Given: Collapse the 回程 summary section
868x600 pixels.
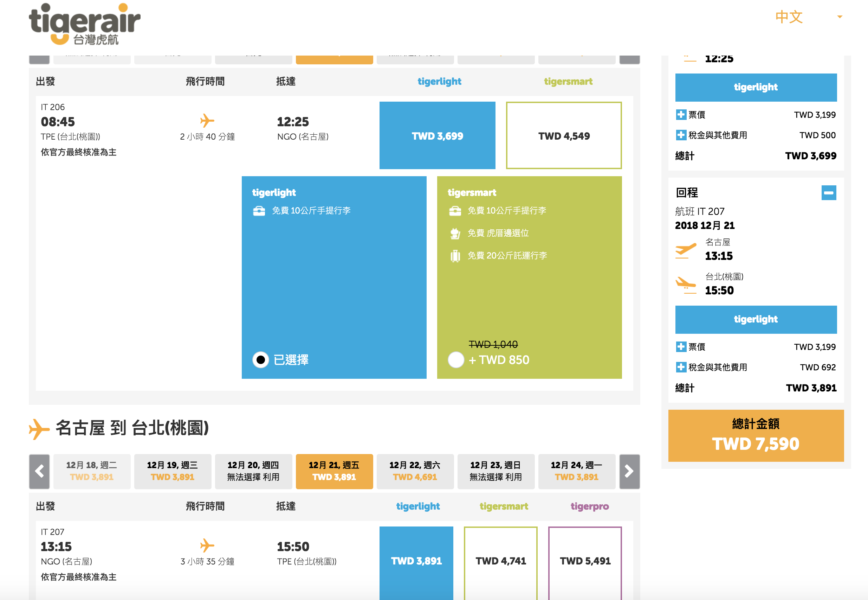Looking at the screenshot, I should 829,193.
